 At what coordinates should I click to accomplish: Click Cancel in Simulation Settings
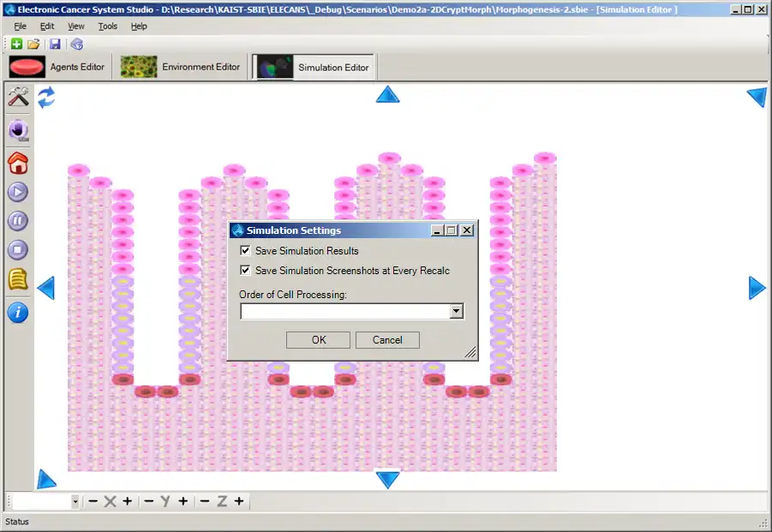tap(387, 339)
